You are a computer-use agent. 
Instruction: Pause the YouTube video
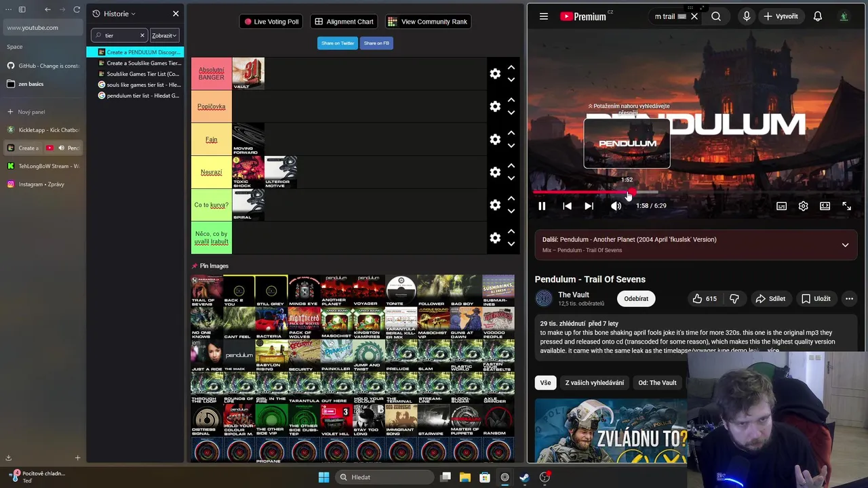542,206
